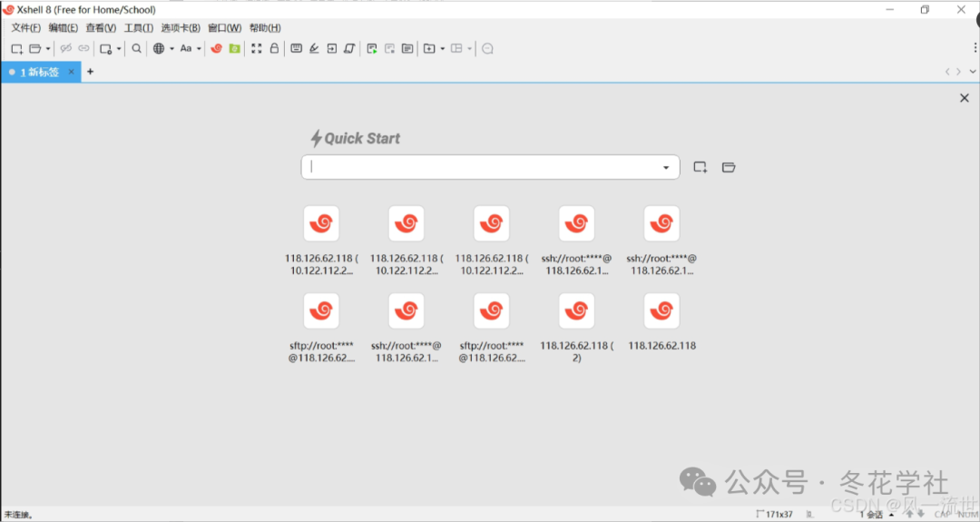This screenshot has height=522, width=980.
Task: Click the status bar down arrow icon
Action: click(921, 515)
